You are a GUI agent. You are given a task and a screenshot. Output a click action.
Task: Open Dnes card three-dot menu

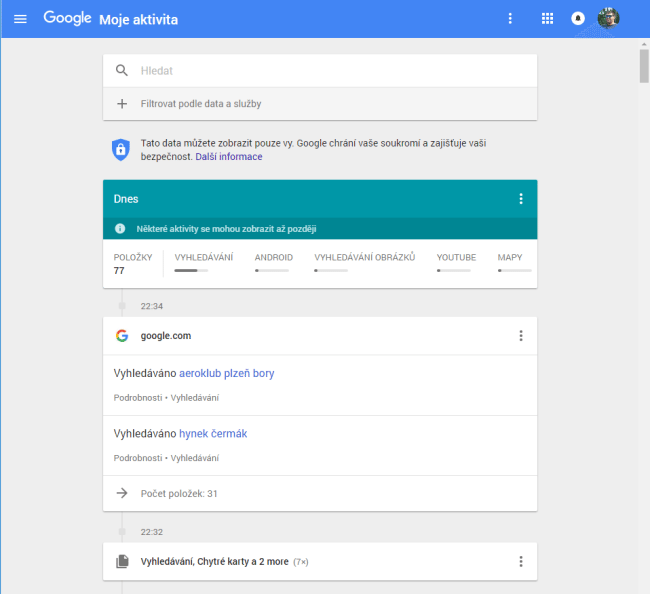pos(521,199)
